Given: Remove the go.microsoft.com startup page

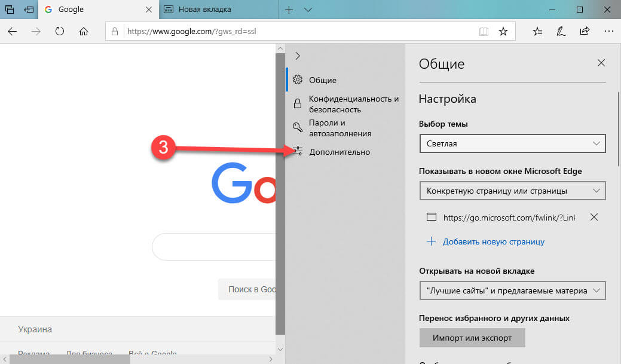Looking at the screenshot, I should (x=594, y=217).
